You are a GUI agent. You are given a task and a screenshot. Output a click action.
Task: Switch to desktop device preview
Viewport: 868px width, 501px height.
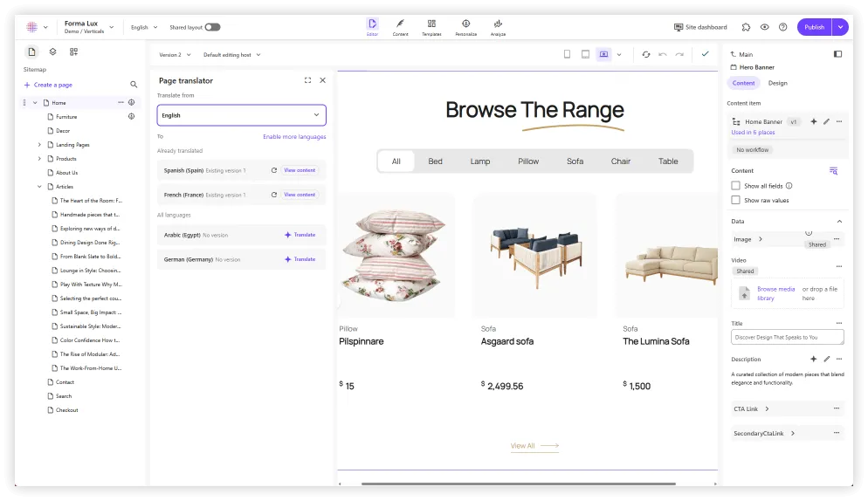604,54
